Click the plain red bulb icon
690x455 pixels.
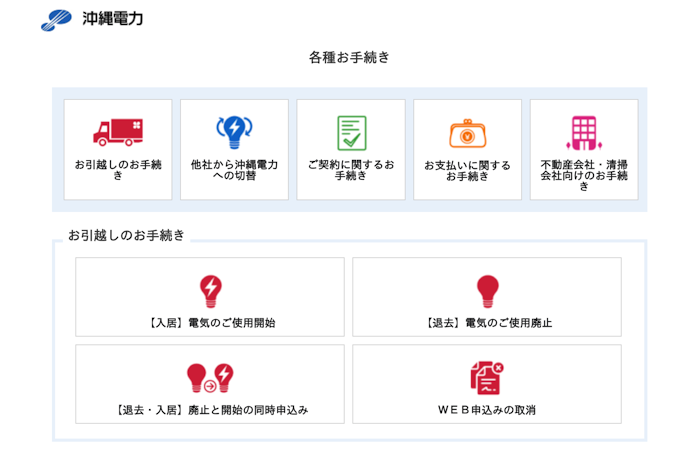point(488,291)
